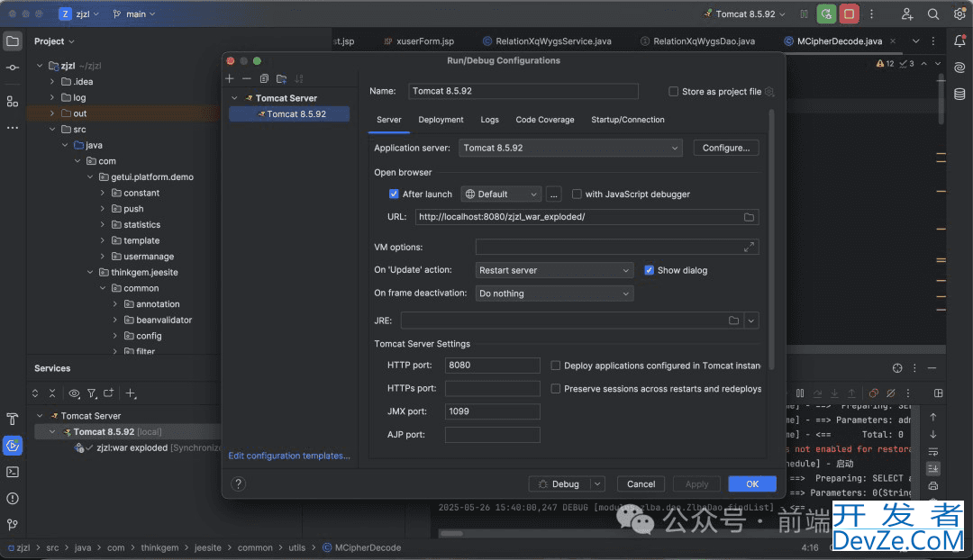Click the HTTP port input field
The height and width of the screenshot is (560, 973).
[492, 366]
